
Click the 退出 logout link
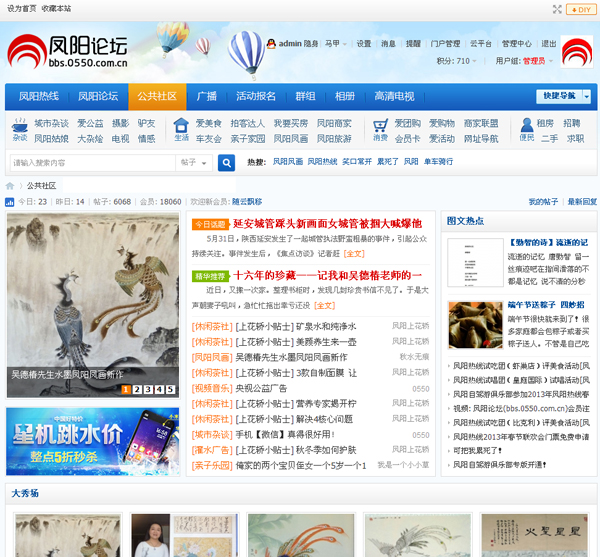549,44
